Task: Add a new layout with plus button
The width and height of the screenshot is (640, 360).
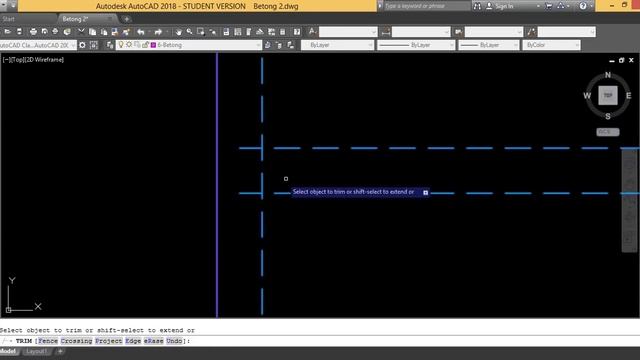Action: 60,351
